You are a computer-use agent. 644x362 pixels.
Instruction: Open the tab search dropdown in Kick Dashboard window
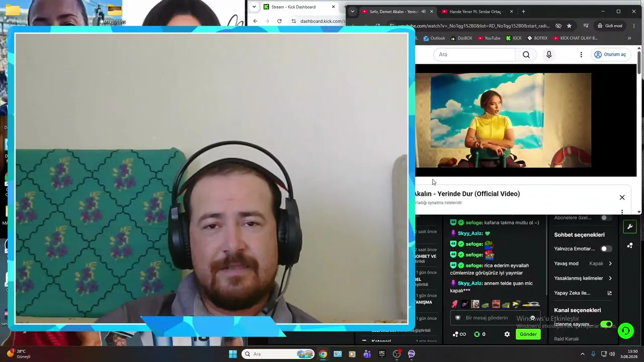[x=254, y=7]
